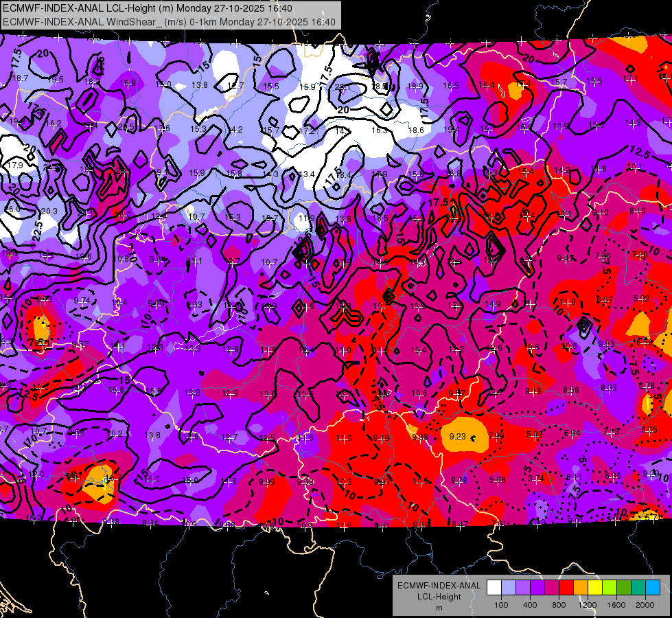Click the teal legend swatch
The image size is (672, 618).
pos(638,588)
